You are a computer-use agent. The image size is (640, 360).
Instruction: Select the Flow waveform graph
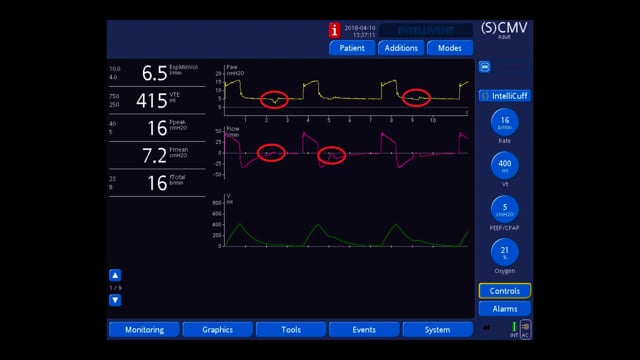[x=343, y=153]
